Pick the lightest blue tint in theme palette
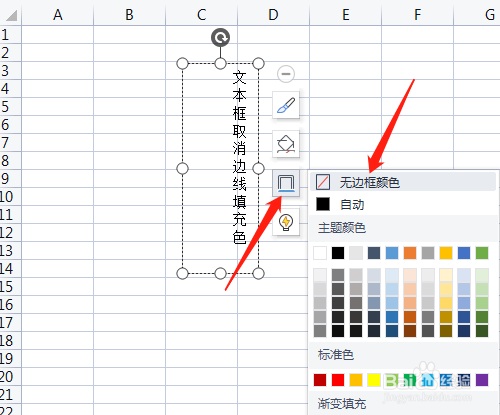 pos(392,275)
